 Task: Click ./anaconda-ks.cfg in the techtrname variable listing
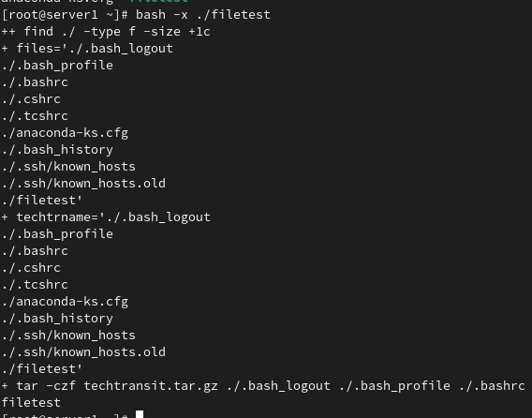point(65,302)
